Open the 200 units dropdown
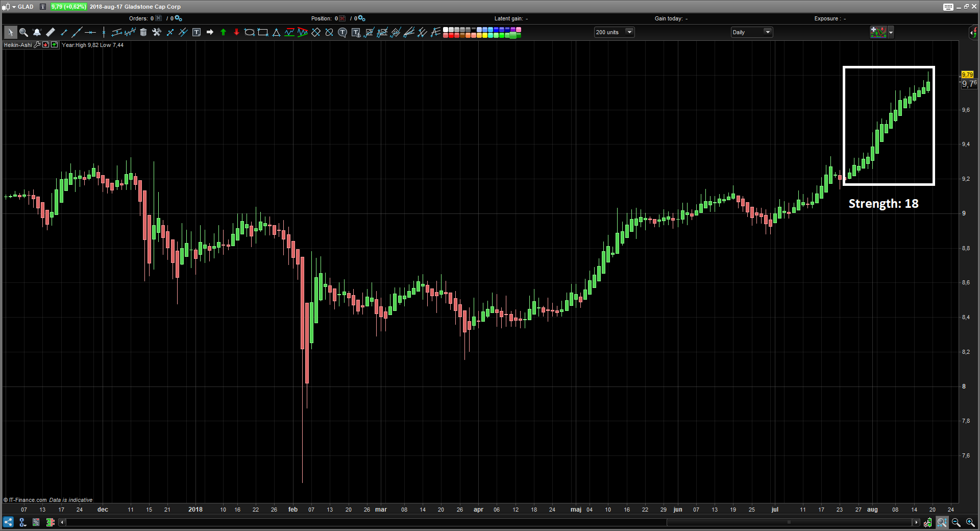 pos(614,32)
